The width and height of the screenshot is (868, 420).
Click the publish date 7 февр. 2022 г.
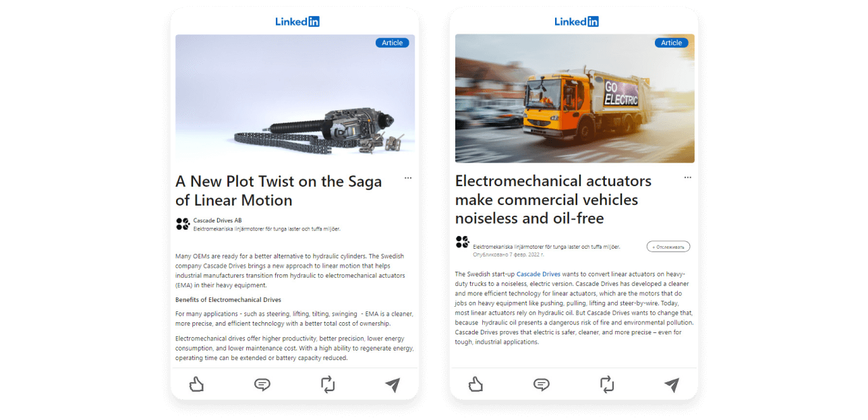coord(509,255)
